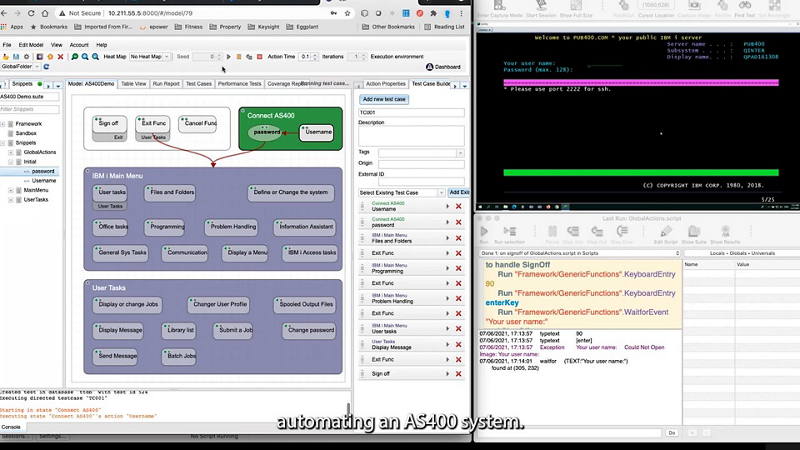Click Capture Image camera icon
Screen dimensions: 800x450
(694, 6)
